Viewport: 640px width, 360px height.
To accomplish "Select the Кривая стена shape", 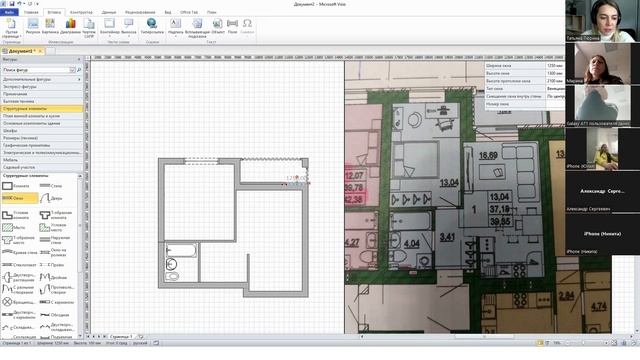I will [x=20, y=253].
